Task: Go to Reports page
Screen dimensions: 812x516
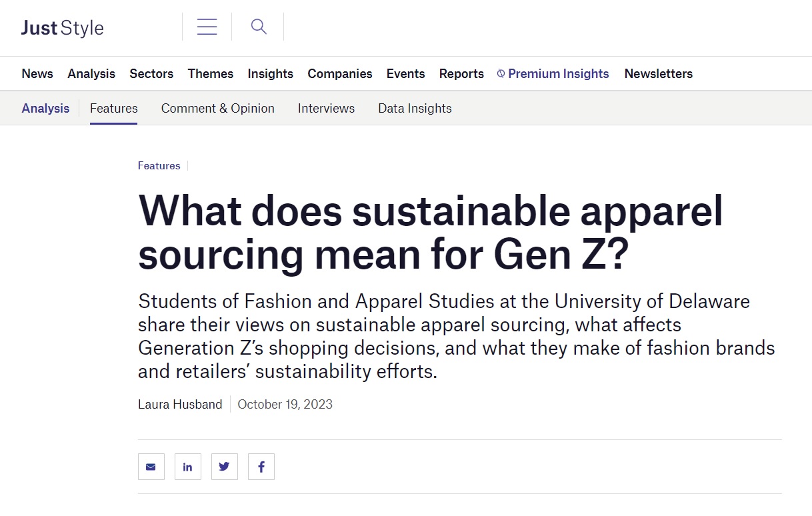Action: point(461,74)
